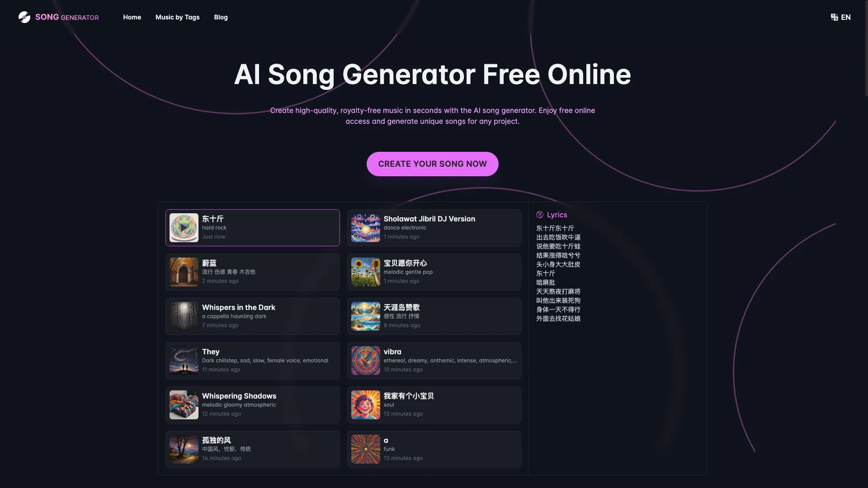
Task: Select the They song card
Action: point(252,360)
